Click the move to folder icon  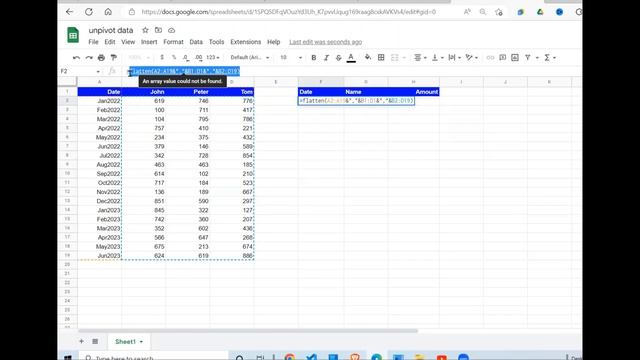click(158, 30)
